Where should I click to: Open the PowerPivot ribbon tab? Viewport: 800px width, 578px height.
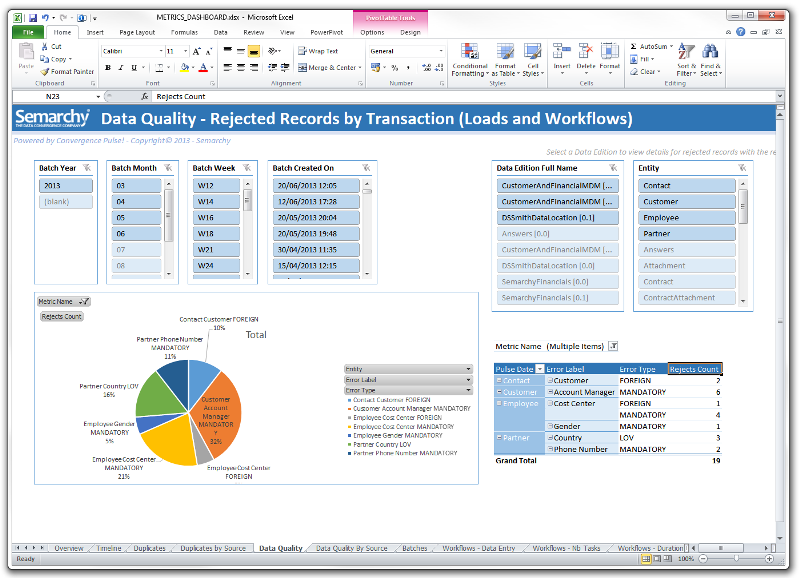pos(327,32)
